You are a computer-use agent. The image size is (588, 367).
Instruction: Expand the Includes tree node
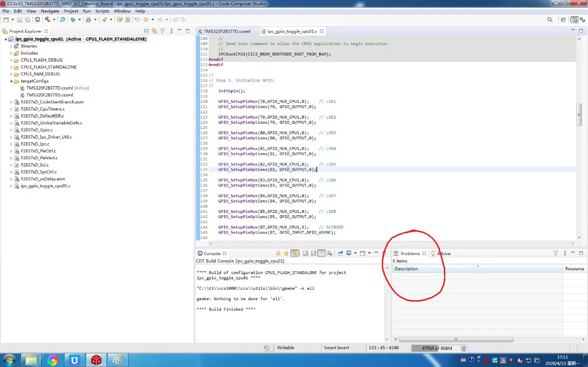(11, 53)
